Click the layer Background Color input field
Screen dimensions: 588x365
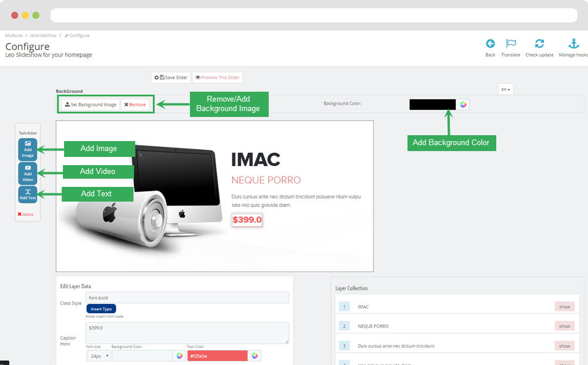tap(142, 356)
